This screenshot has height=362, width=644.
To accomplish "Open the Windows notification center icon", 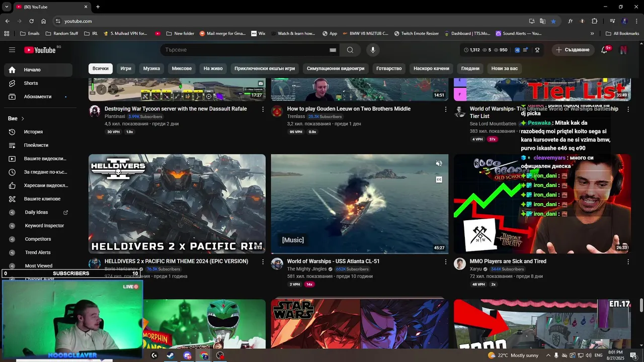I will point(633,355).
